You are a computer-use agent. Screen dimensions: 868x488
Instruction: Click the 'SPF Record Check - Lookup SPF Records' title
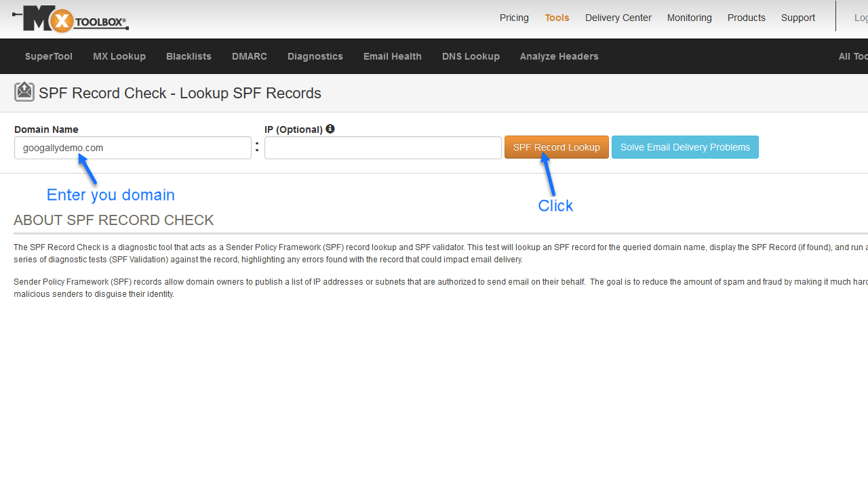coord(180,93)
